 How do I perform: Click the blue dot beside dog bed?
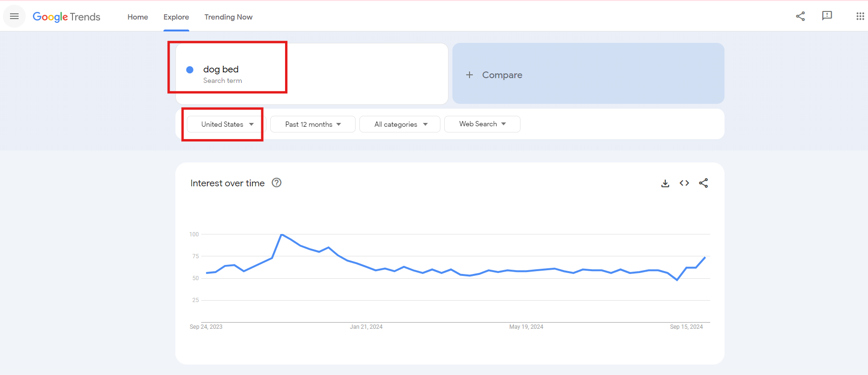coord(190,70)
